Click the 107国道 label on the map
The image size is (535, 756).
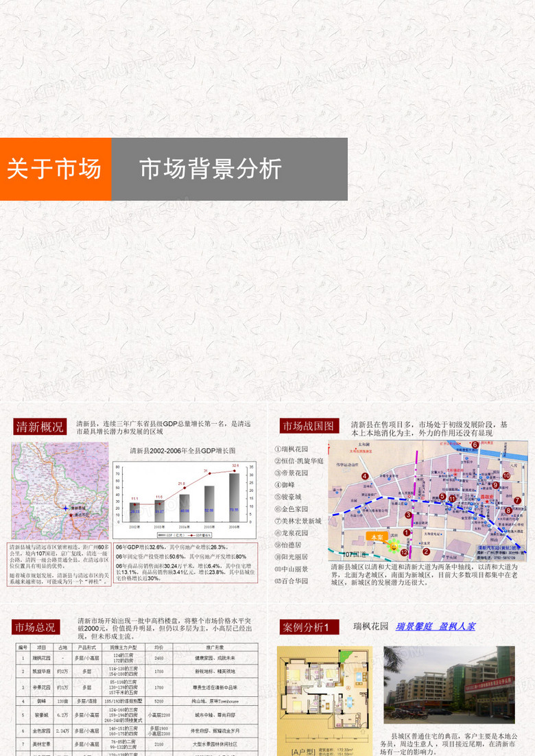[354, 554]
